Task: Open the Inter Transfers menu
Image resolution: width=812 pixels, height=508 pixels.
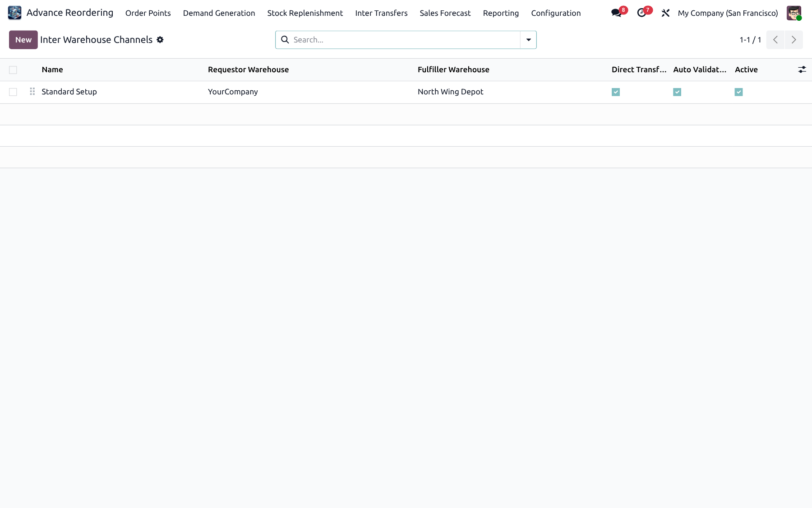Action: (x=381, y=13)
